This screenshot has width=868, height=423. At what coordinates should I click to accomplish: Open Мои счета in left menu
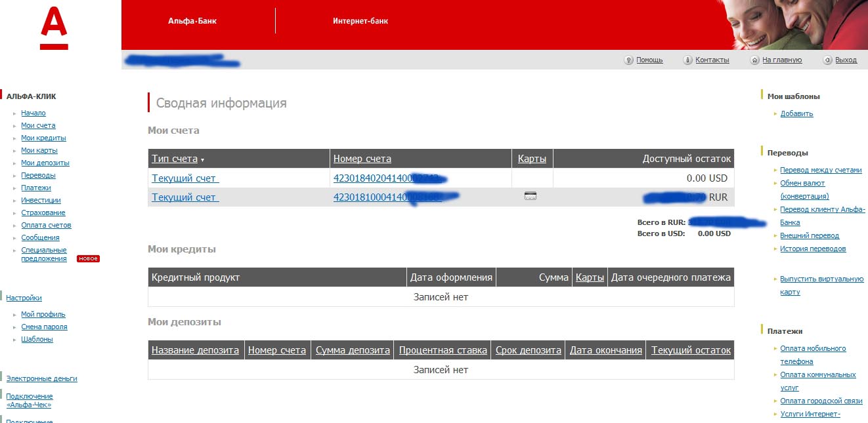point(38,125)
